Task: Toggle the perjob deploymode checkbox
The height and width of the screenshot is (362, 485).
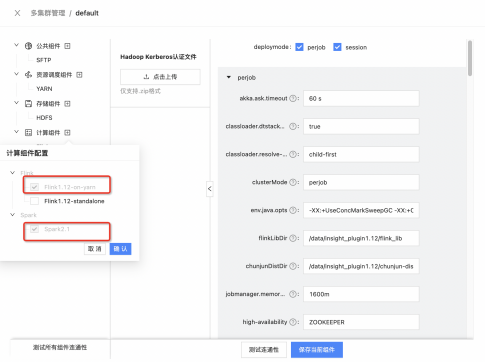Action: pyautogui.click(x=299, y=47)
